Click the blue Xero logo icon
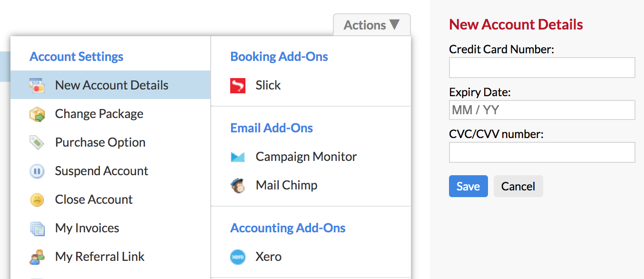This screenshot has height=279, width=644. 238,257
